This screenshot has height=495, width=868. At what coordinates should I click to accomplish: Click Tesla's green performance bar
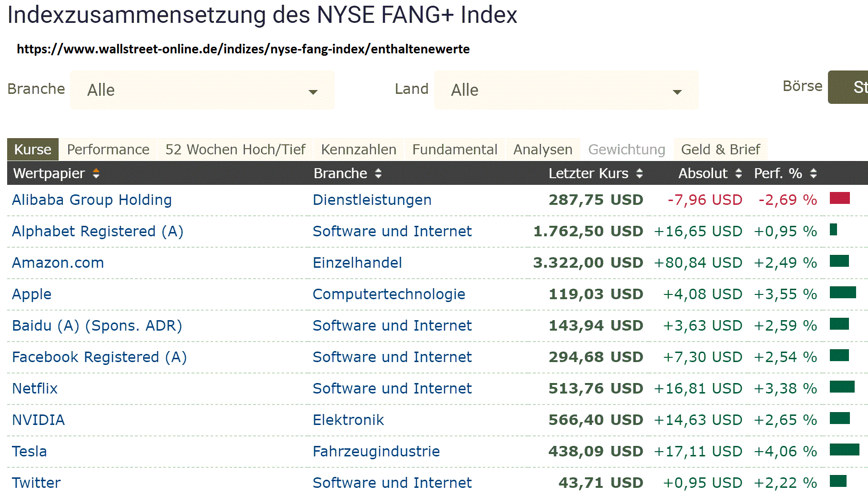pos(844,449)
